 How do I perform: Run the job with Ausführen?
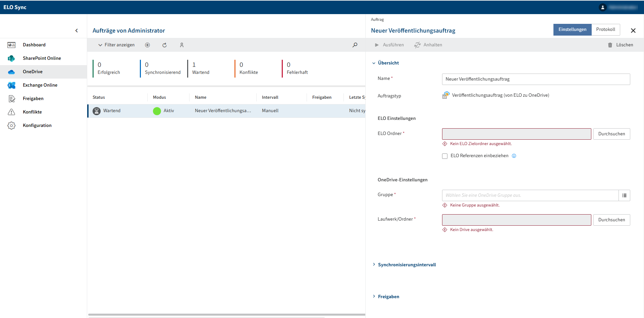tap(389, 45)
